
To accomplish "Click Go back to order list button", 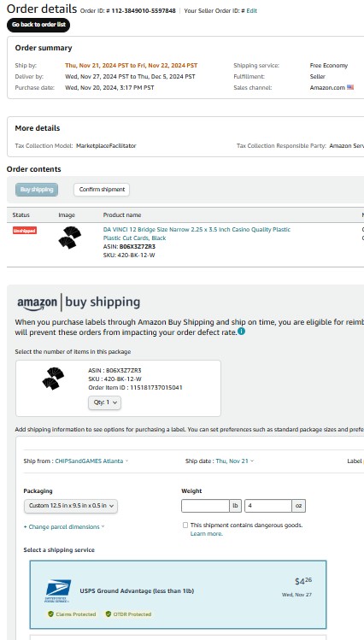I will pos(38,25).
